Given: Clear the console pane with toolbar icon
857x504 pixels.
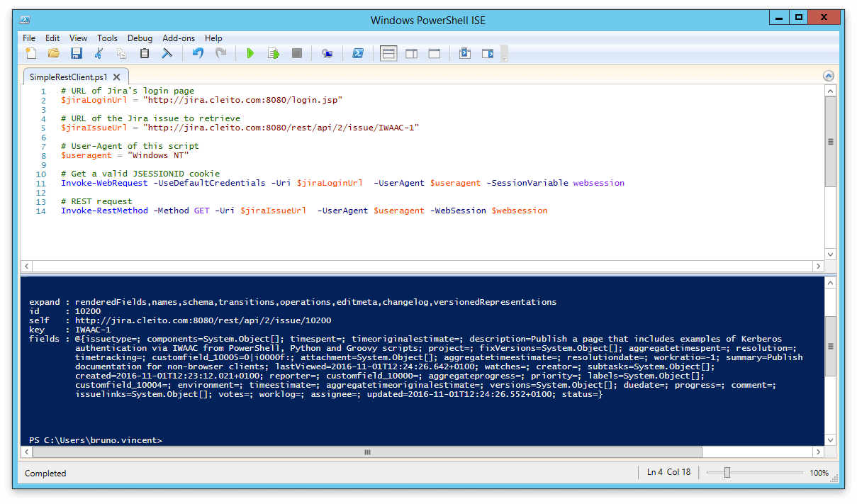Looking at the screenshot, I should [x=167, y=53].
